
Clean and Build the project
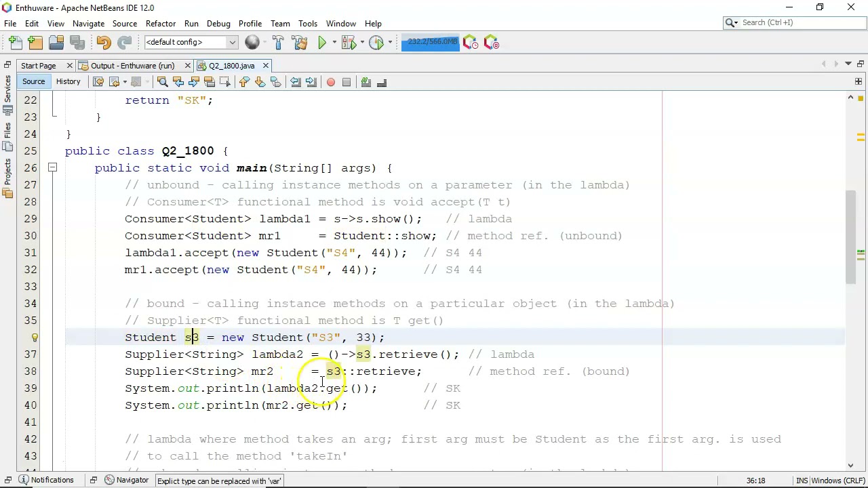[x=299, y=42]
